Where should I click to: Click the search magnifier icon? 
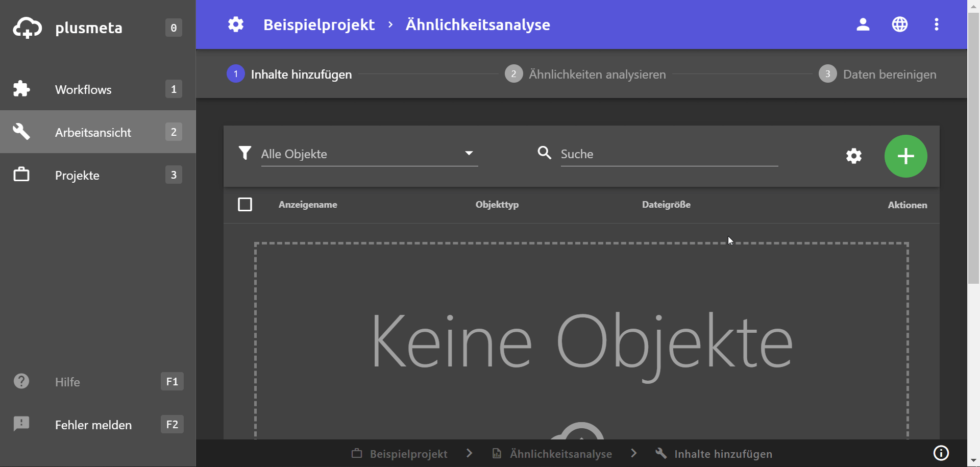tap(545, 153)
